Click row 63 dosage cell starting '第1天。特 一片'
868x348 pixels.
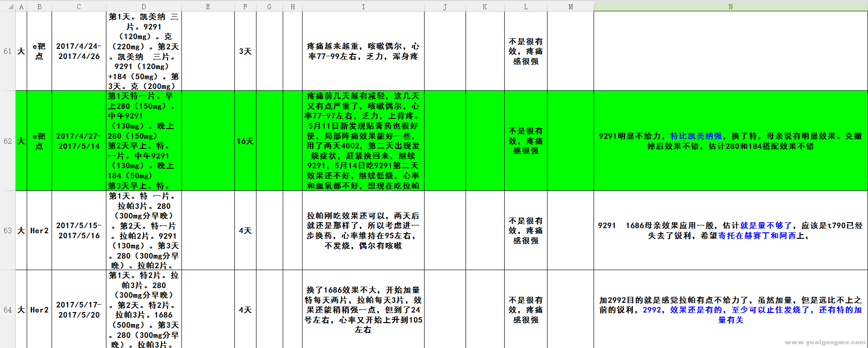144,230
